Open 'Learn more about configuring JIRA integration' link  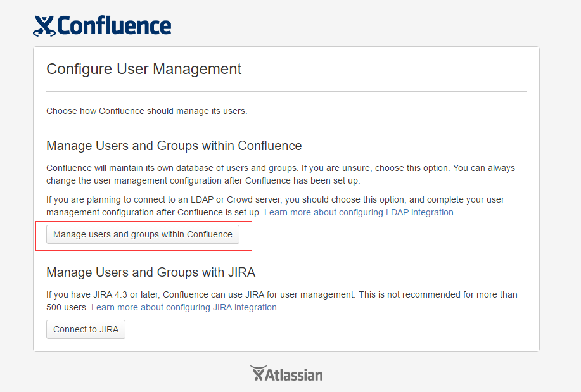(x=184, y=307)
